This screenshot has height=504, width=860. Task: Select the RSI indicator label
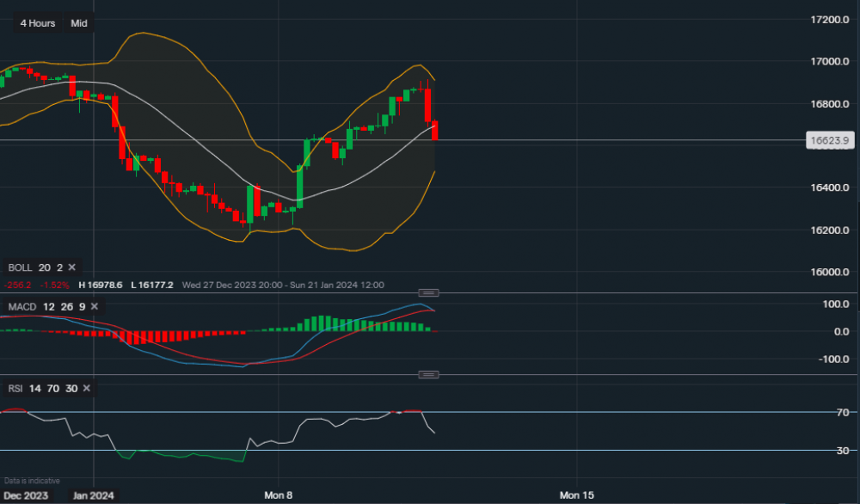pos(14,389)
